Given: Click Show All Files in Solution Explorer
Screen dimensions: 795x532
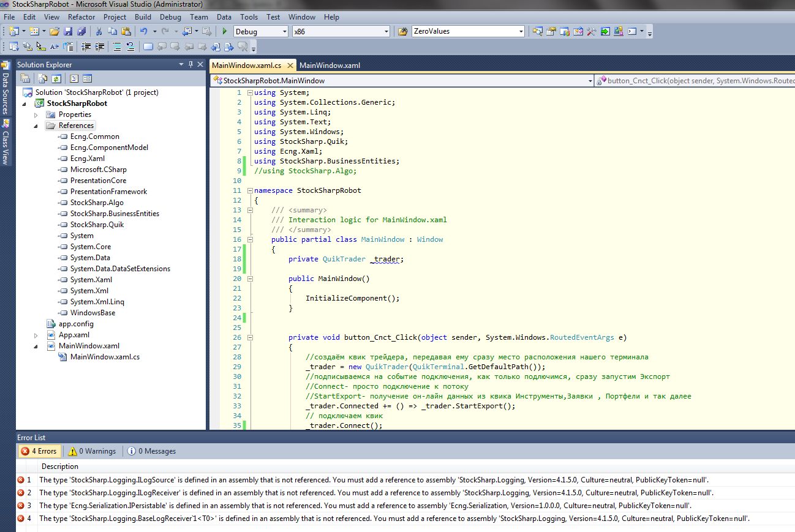Looking at the screenshot, I should (x=43, y=78).
